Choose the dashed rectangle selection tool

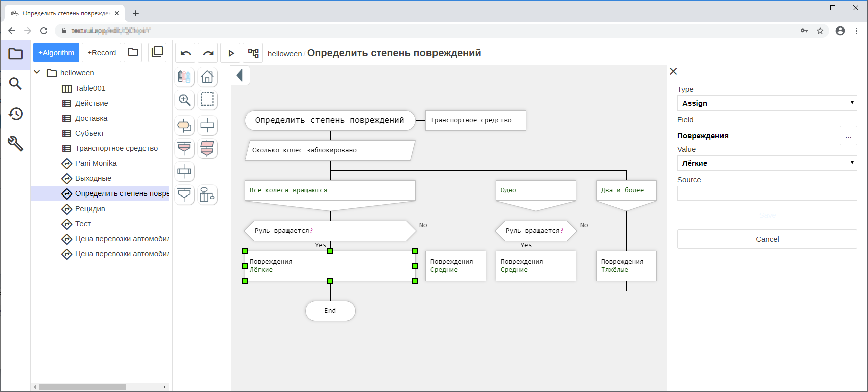coord(207,100)
